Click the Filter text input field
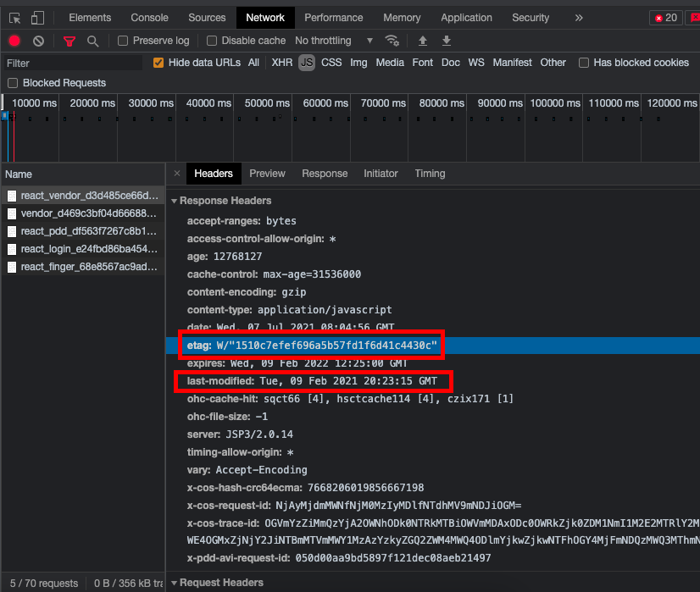The width and height of the screenshot is (700, 592). click(x=72, y=63)
